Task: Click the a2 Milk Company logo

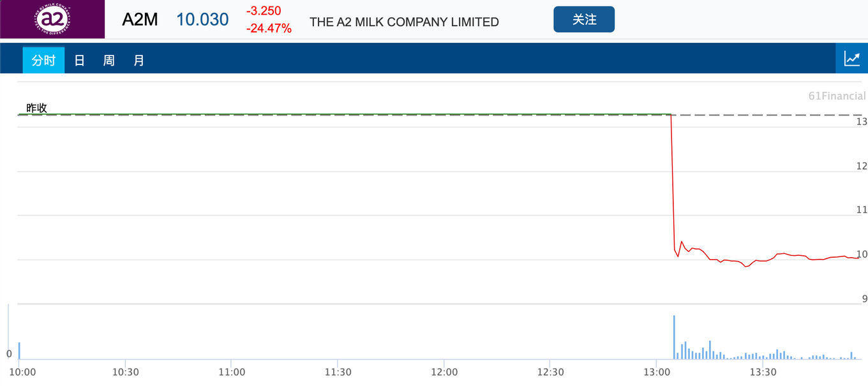Action: point(52,19)
